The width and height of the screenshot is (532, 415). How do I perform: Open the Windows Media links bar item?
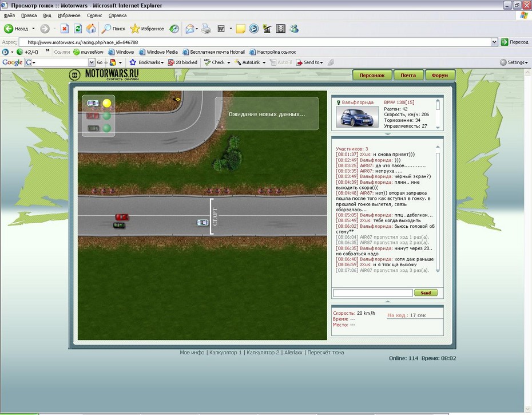pos(158,52)
